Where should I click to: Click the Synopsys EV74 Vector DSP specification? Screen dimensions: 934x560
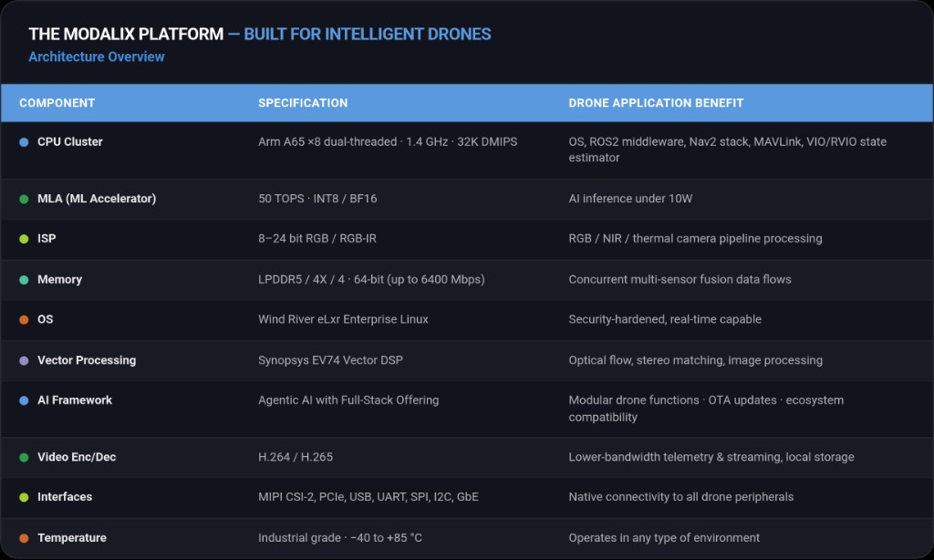tap(330, 360)
